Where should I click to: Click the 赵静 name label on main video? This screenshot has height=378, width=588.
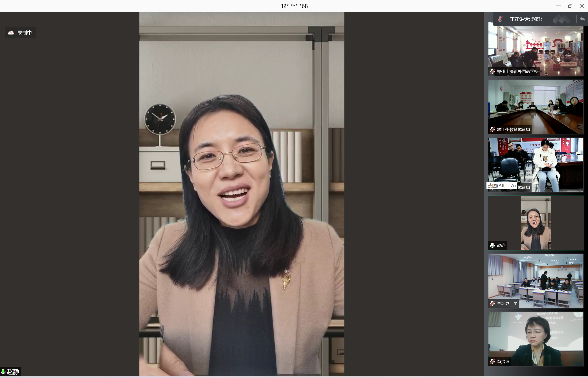click(13, 372)
